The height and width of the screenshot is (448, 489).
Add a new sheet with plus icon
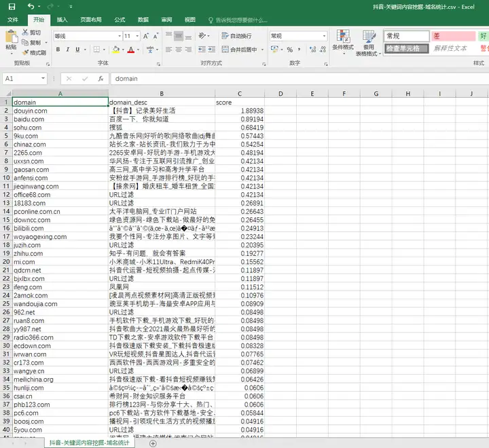[153, 443]
